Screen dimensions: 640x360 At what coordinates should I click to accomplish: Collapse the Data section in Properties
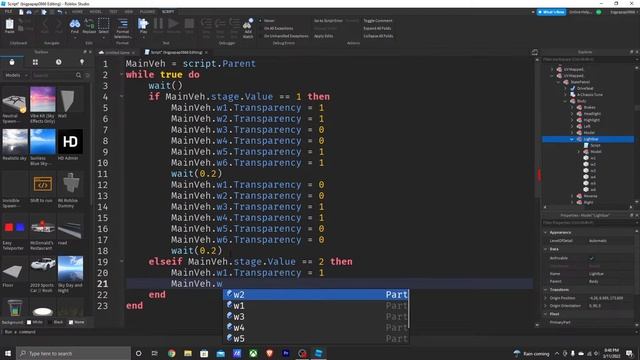[546, 249]
